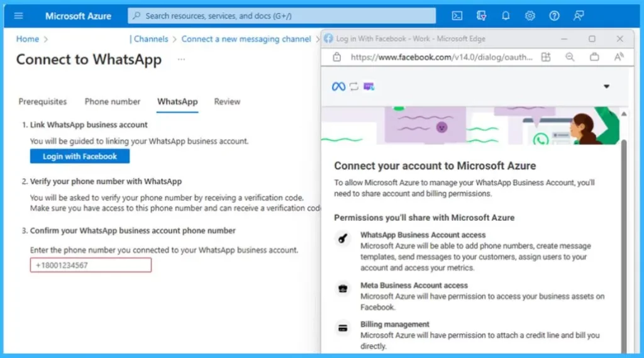Click the sync arrows icon beside the Meta logo
The width and height of the screenshot is (644, 358).
[353, 86]
